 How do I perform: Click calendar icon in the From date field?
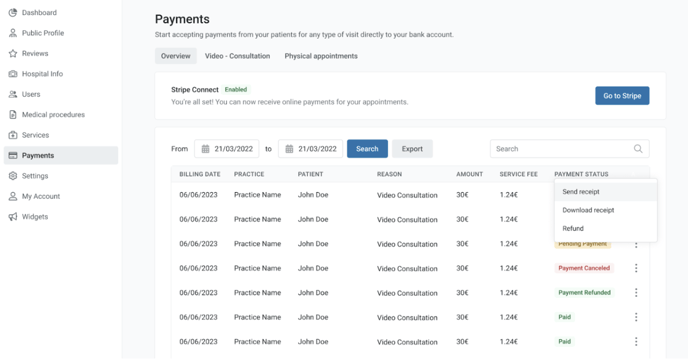(205, 149)
